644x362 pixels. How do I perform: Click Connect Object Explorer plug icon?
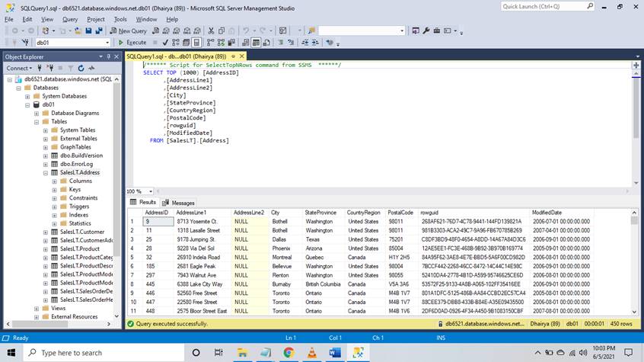[40, 69]
